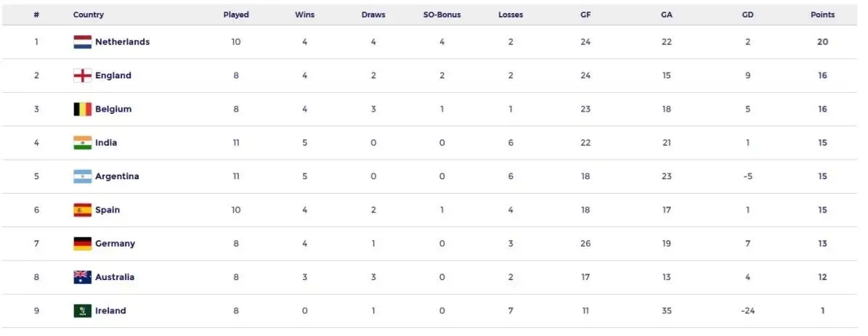
Task: Click the Ireland flag icon
Action: (x=82, y=311)
